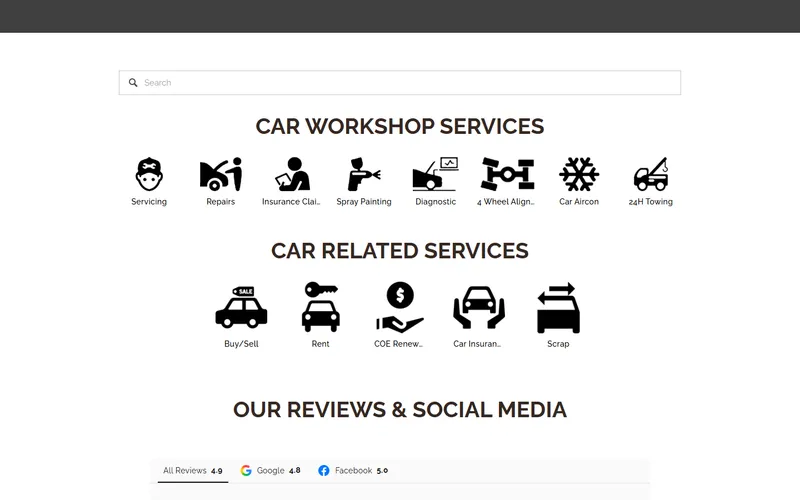The image size is (800, 500).
Task: Click the Scrap label
Action: click(558, 344)
